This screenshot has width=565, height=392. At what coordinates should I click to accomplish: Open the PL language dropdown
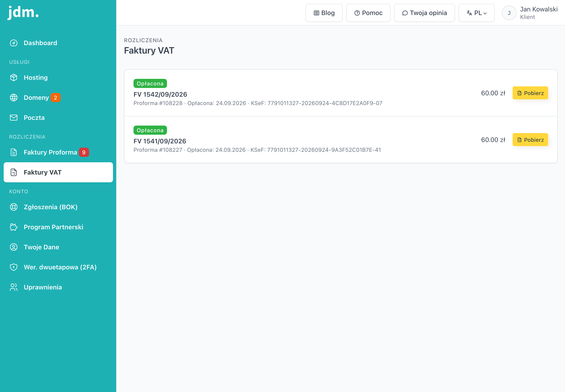476,13
